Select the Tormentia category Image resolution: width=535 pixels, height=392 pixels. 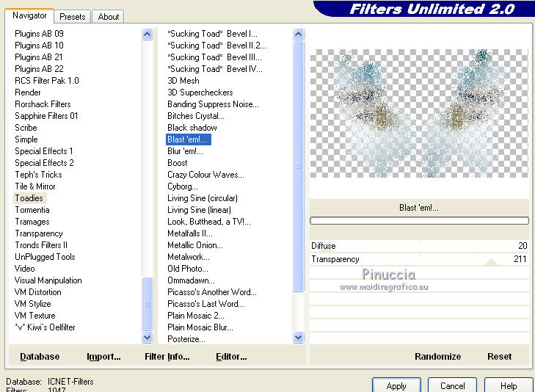tap(32, 210)
